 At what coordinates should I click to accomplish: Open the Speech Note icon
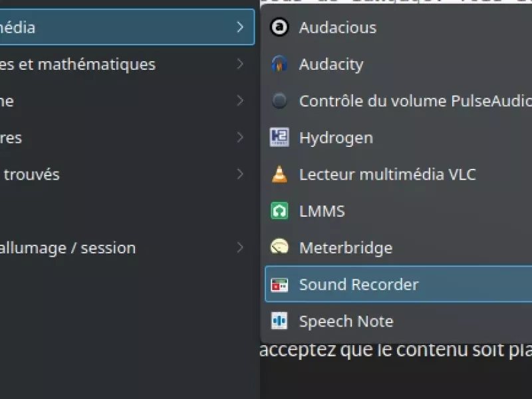pyautogui.click(x=279, y=321)
